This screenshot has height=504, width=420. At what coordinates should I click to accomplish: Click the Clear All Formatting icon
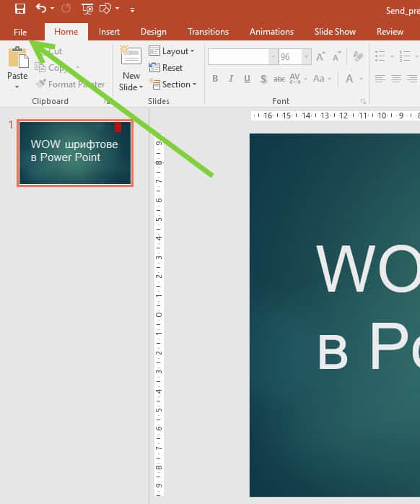click(358, 56)
